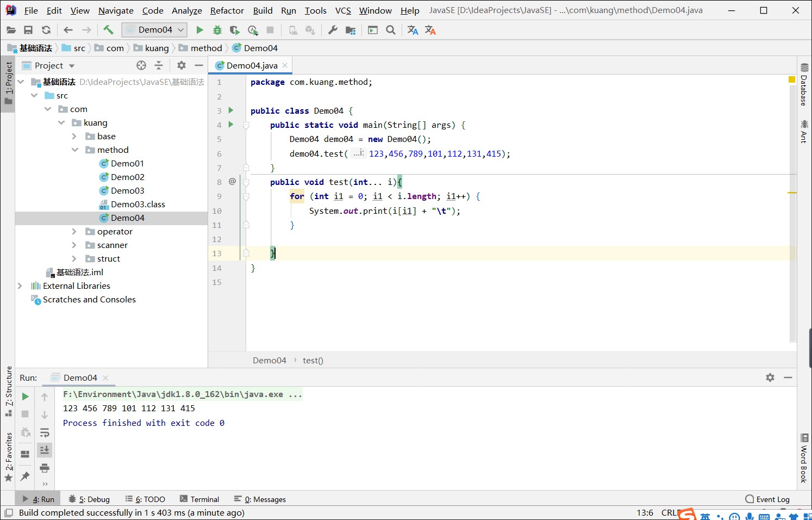Click the print icon in Run panel

click(45, 468)
